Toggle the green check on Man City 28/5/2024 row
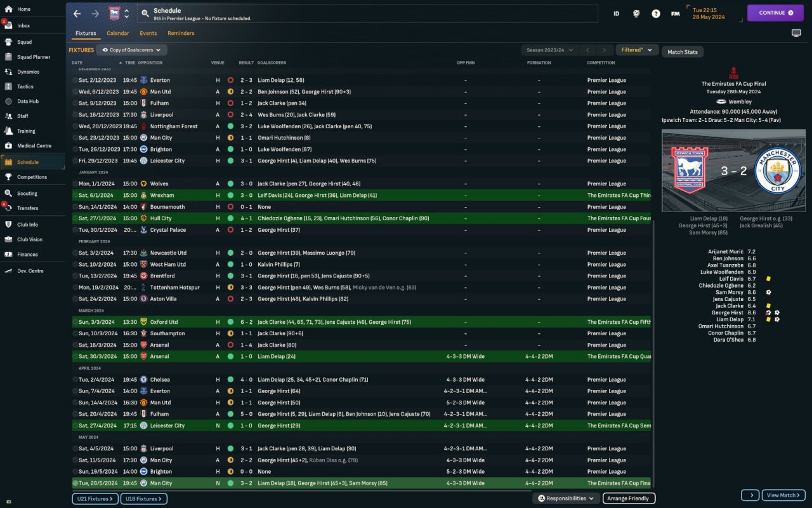This screenshot has width=812, height=508. (75, 483)
